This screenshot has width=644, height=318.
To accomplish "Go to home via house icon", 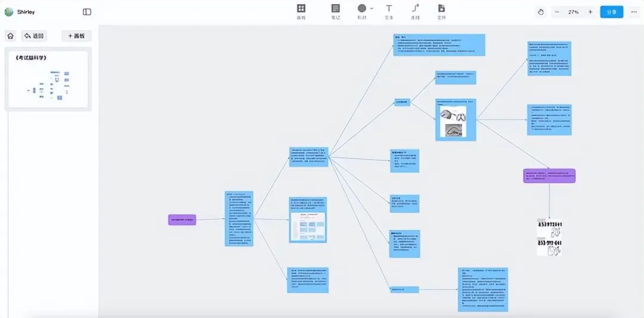I will [x=10, y=36].
